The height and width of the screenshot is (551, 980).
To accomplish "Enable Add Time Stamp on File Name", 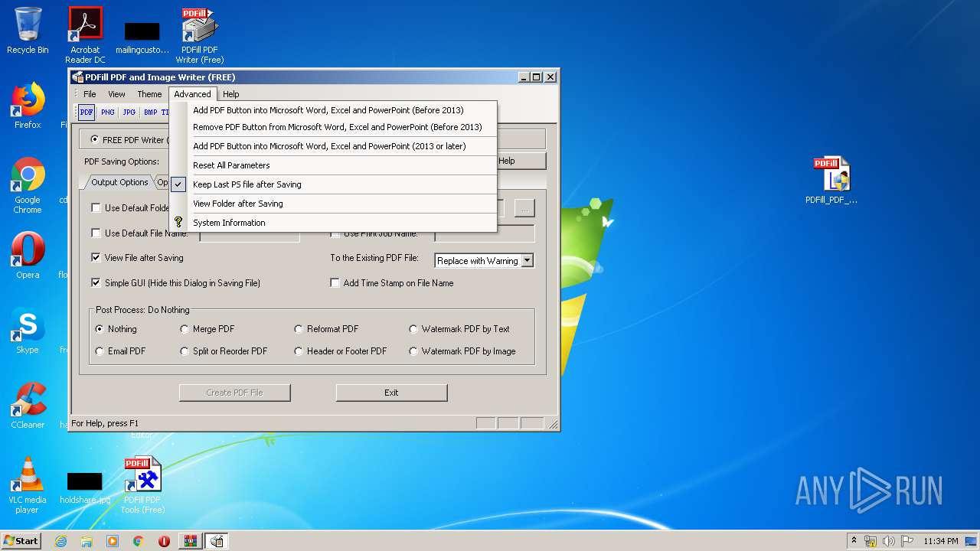I will [x=335, y=282].
